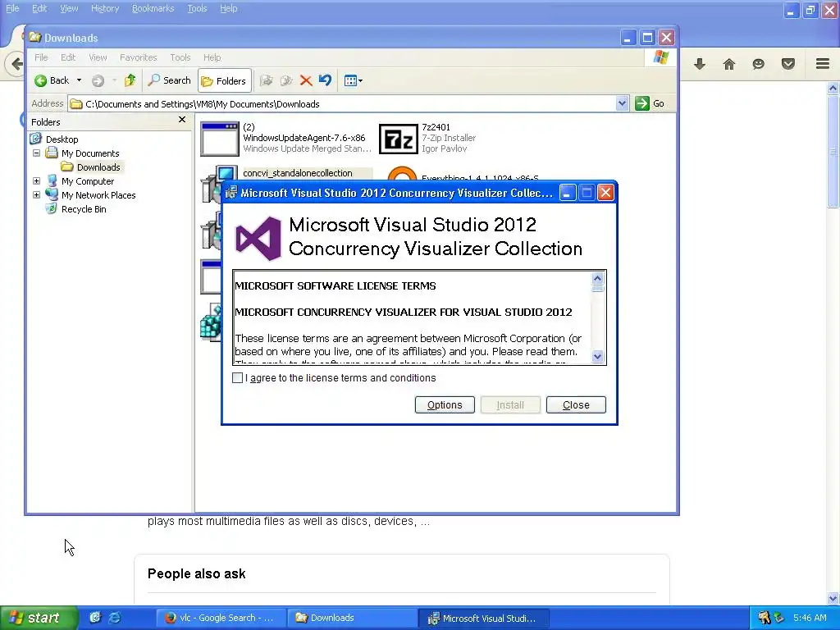The image size is (840, 630).
Task: Click the Firefox home icon
Action: [729, 64]
